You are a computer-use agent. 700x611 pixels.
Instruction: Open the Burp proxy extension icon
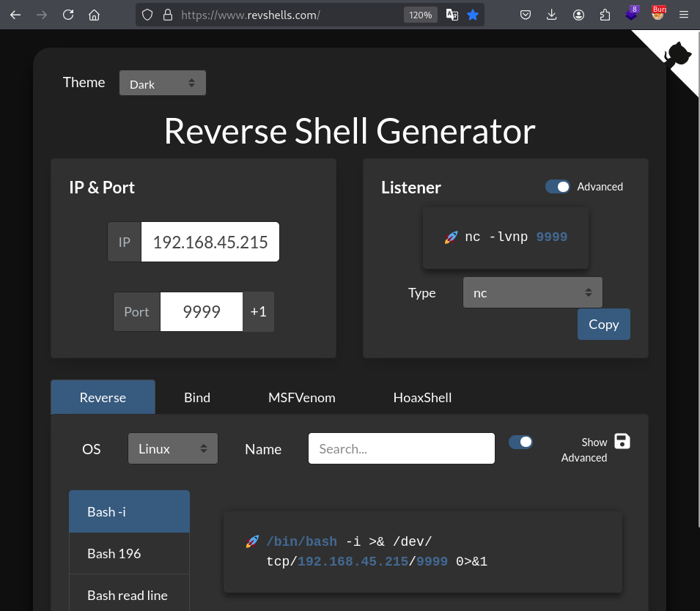coord(658,14)
